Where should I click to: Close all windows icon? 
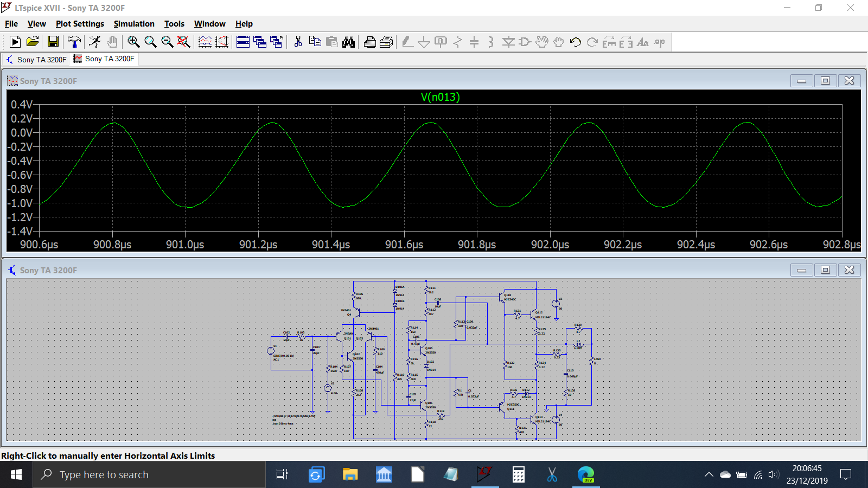pos(277,42)
